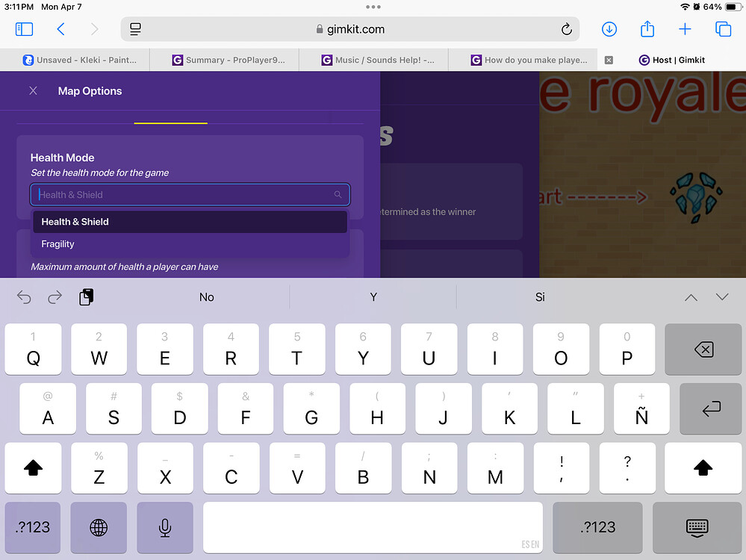Image resolution: width=746 pixels, height=560 pixels.
Task: Start dictation with the microphone key
Action: (164, 528)
